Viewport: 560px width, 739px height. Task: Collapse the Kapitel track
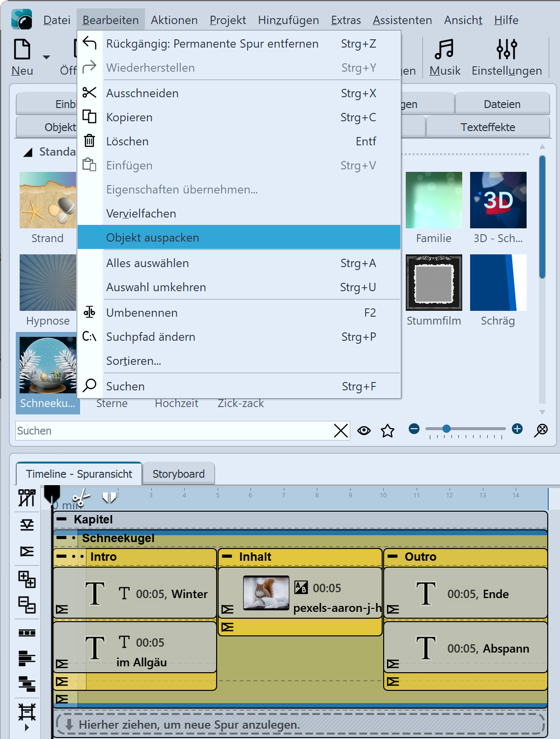pyautogui.click(x=61, y=519)
